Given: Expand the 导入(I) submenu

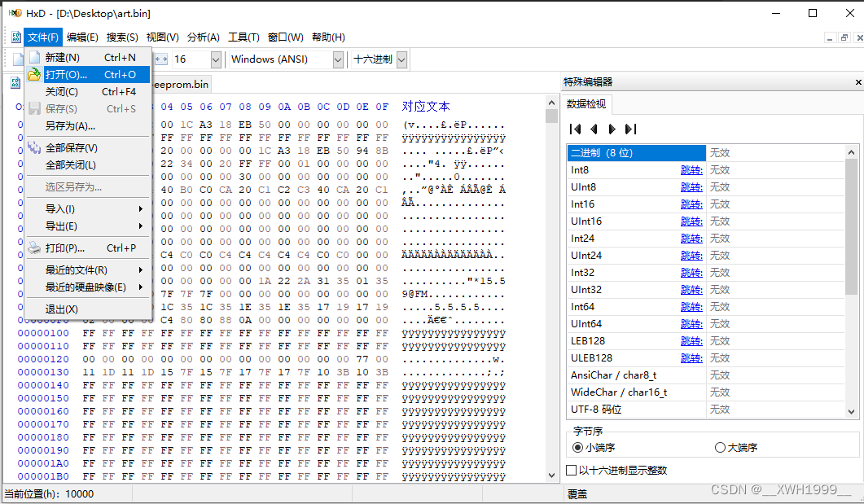Looking at the screenshot, I should (88, 208).
